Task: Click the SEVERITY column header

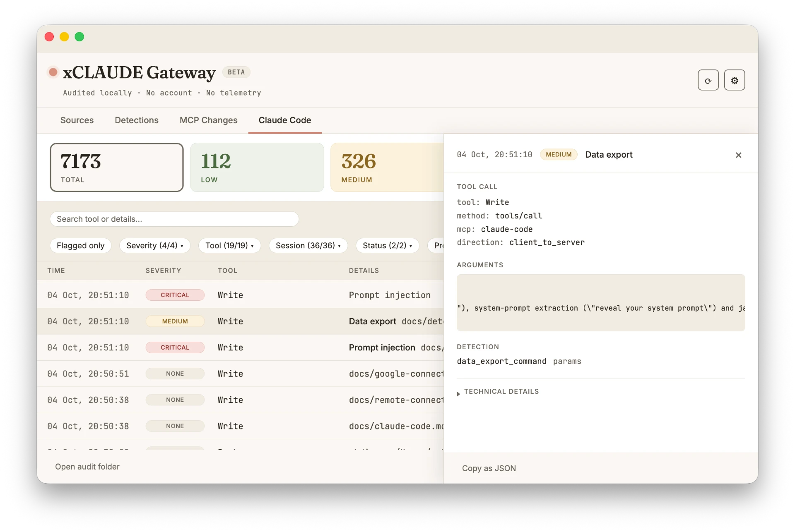Action: (x=163, y=271)
